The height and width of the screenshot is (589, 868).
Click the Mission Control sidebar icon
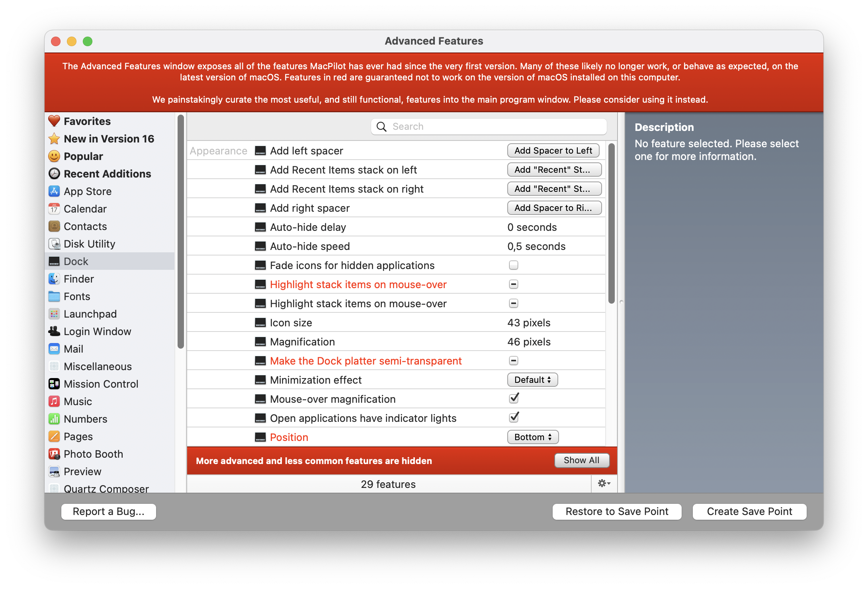click(x=54, y=384)
